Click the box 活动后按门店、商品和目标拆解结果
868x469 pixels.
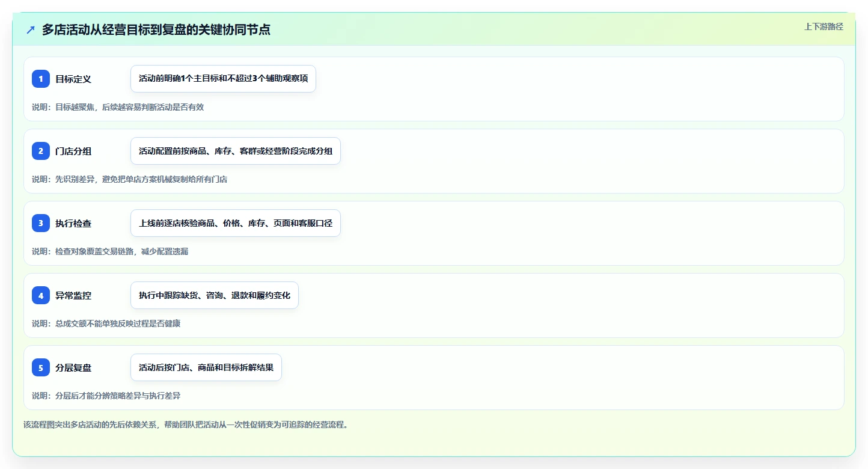coord(206,367)
